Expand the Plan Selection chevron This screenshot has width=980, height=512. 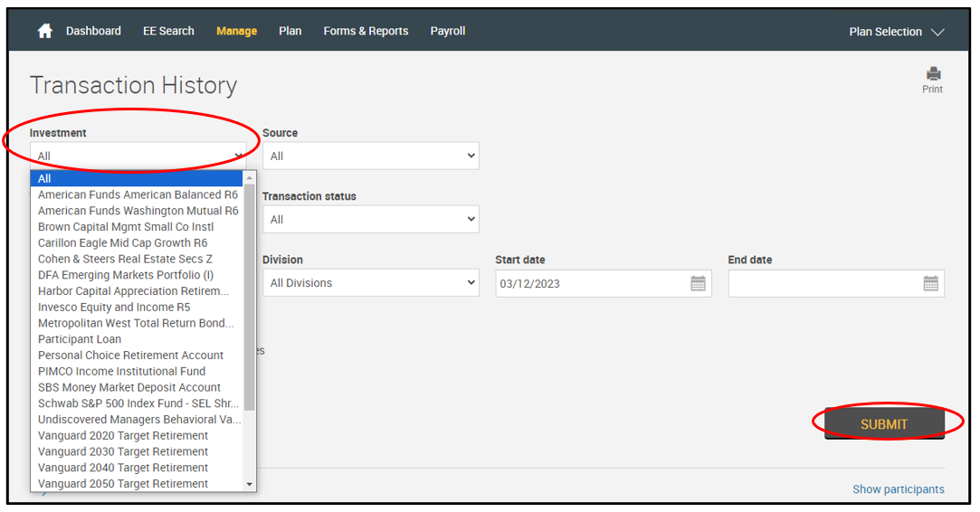[x=937, y=32]
